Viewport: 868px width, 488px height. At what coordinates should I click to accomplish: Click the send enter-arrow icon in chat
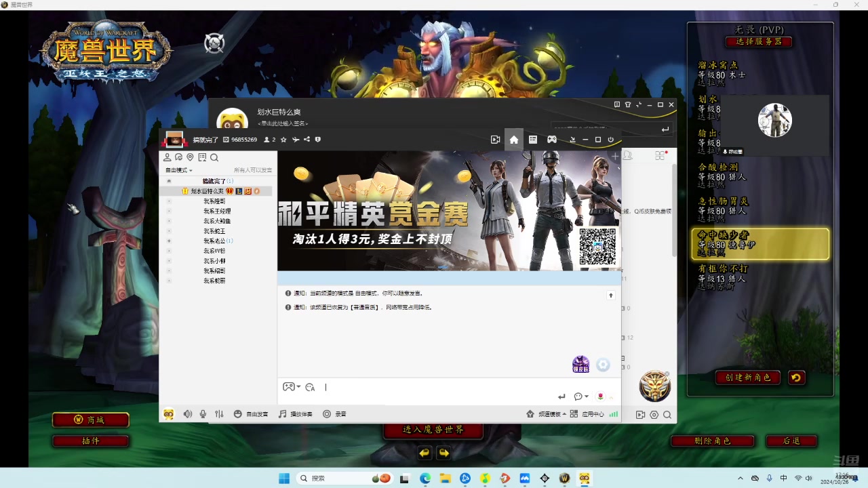pyautogui.click(x=561, y=396)
